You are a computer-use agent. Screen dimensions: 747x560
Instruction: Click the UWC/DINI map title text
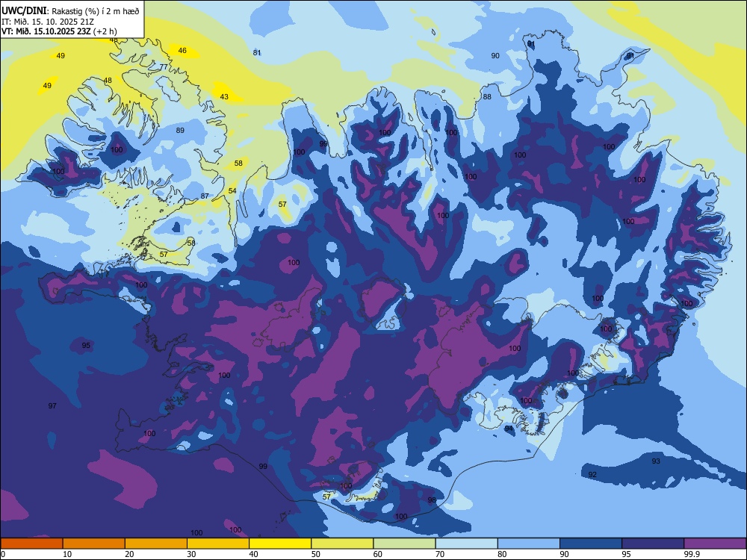pos(70,11)
